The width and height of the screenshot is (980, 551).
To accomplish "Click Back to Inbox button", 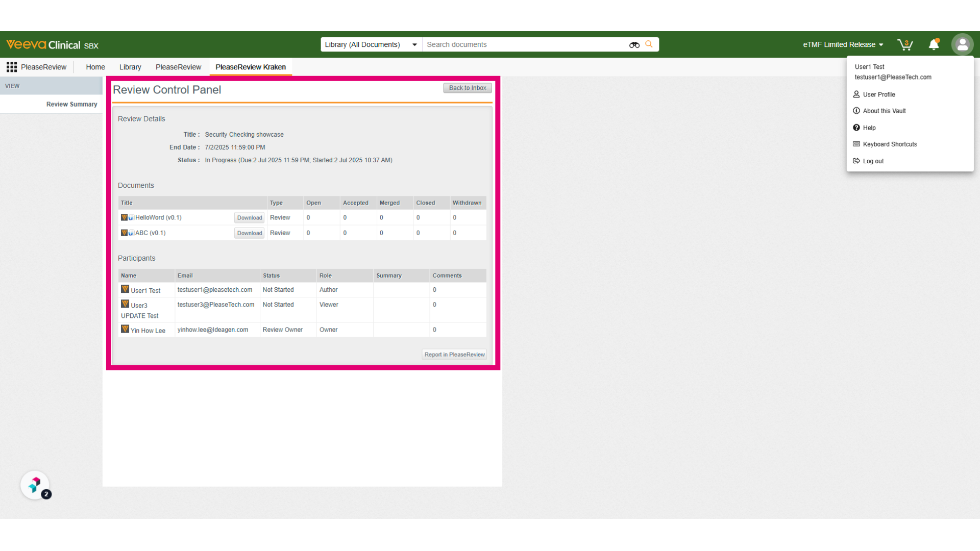I will coord(468,88).
